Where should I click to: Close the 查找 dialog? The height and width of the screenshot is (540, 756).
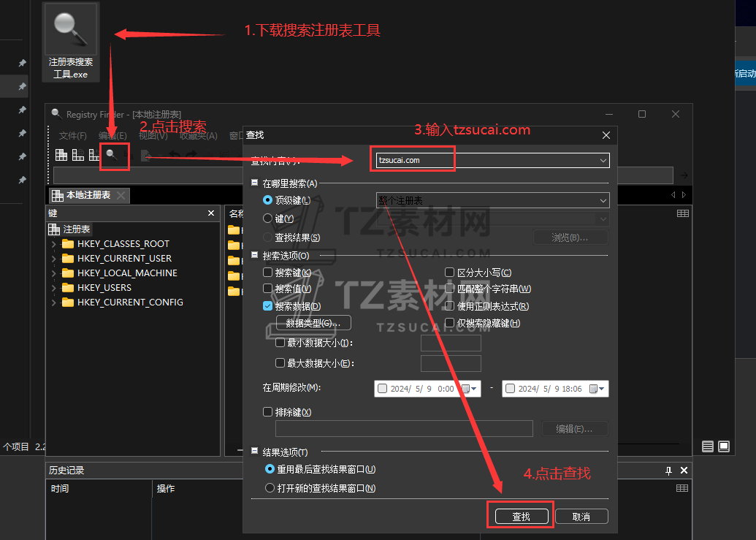click(x=606, y=135)
